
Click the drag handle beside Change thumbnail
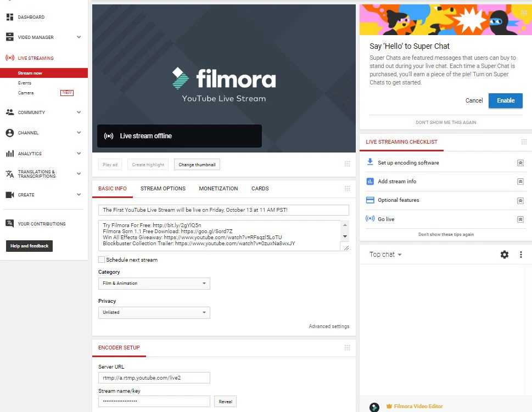pos(347,164)
